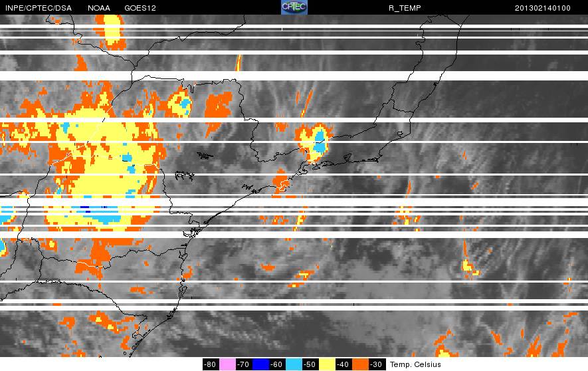Click the GOES12 satellite label

click(x=140, y=8)
